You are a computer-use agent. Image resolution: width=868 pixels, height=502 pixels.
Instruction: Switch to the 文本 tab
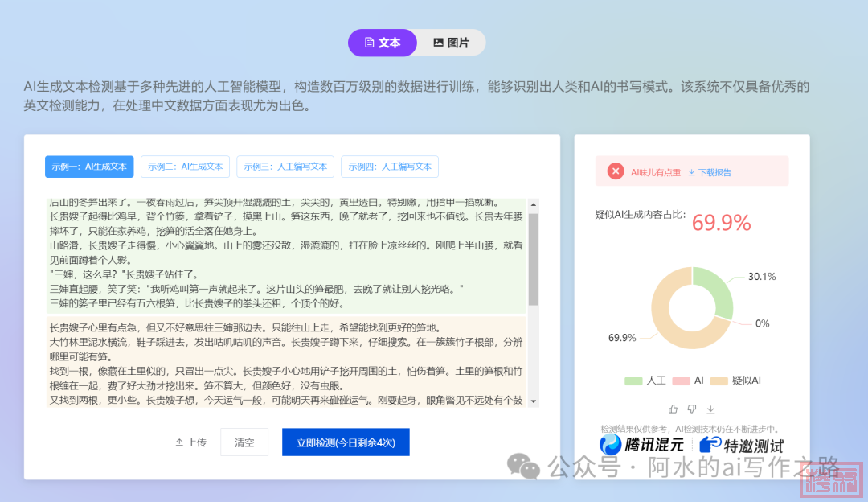point(383,43)
